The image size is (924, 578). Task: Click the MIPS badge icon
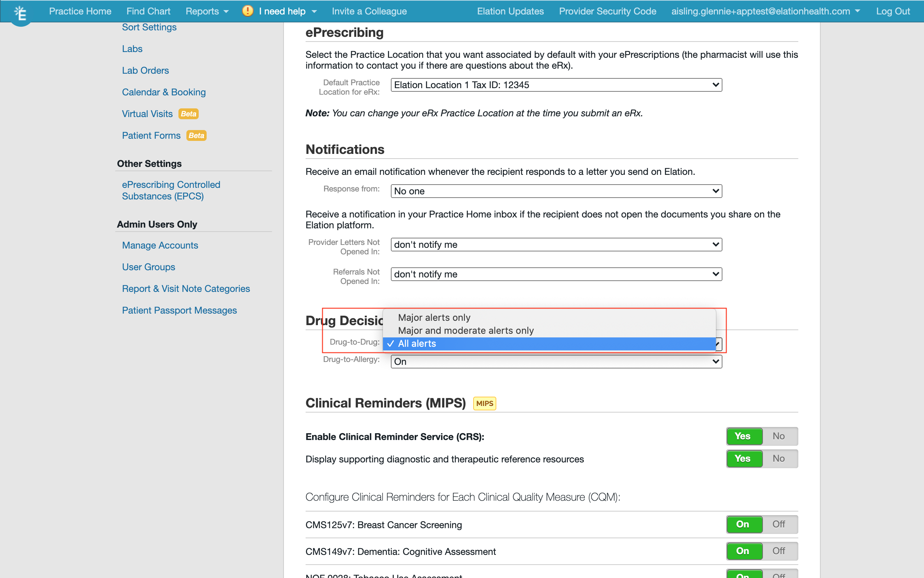[x=484, y=403]
